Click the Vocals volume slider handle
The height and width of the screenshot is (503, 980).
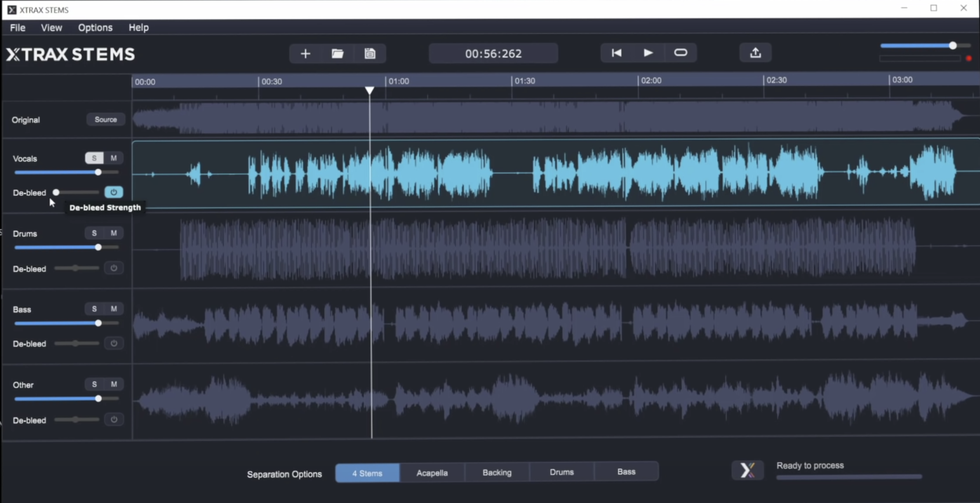point(98,172)
